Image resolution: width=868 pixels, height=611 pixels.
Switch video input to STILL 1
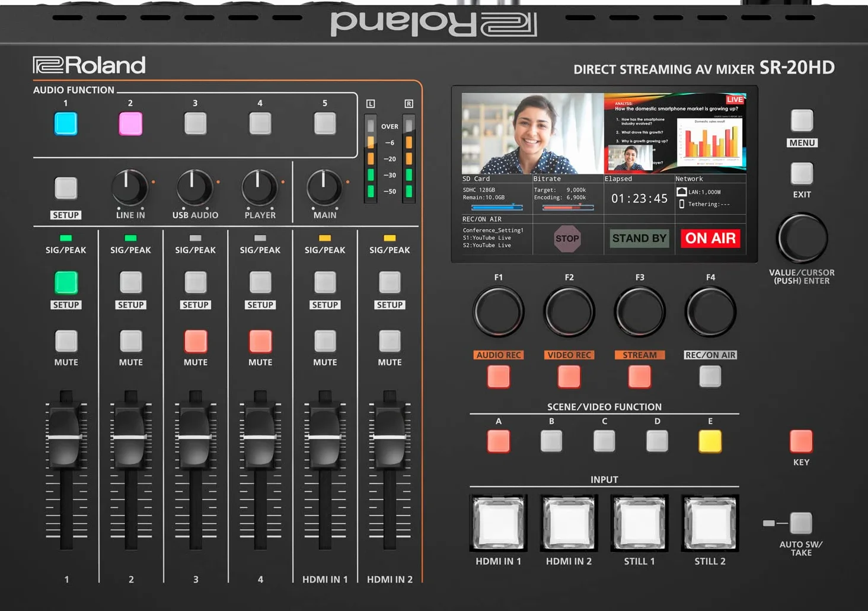(640, 523)
